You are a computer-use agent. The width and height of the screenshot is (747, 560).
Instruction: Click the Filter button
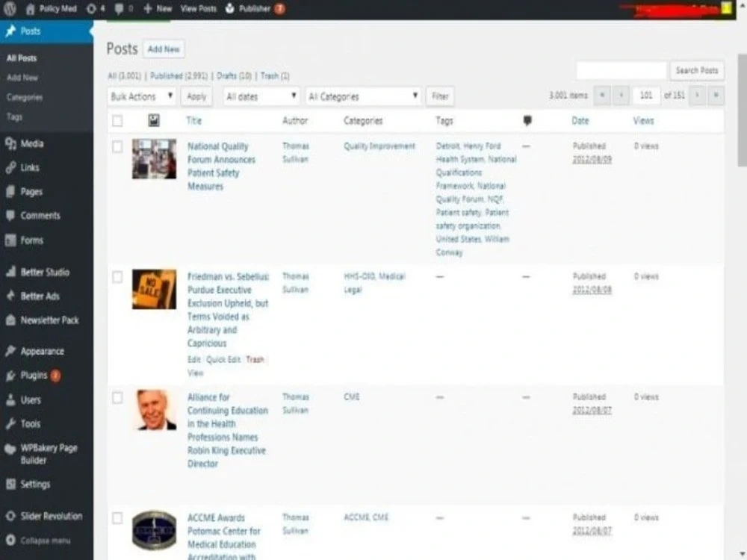(440, 96)
